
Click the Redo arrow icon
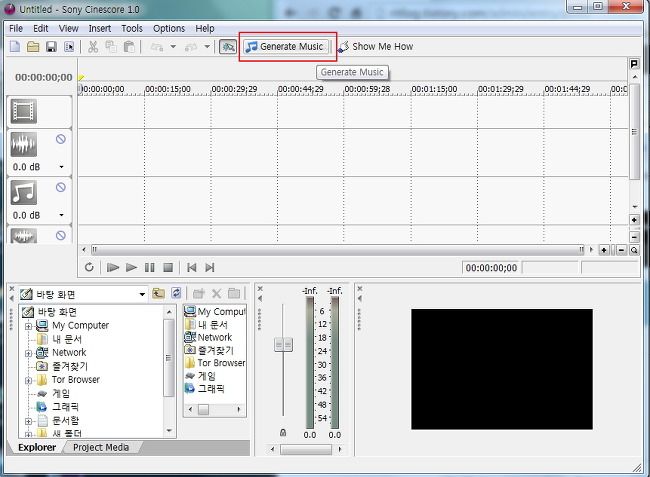[x=191, y=47]
